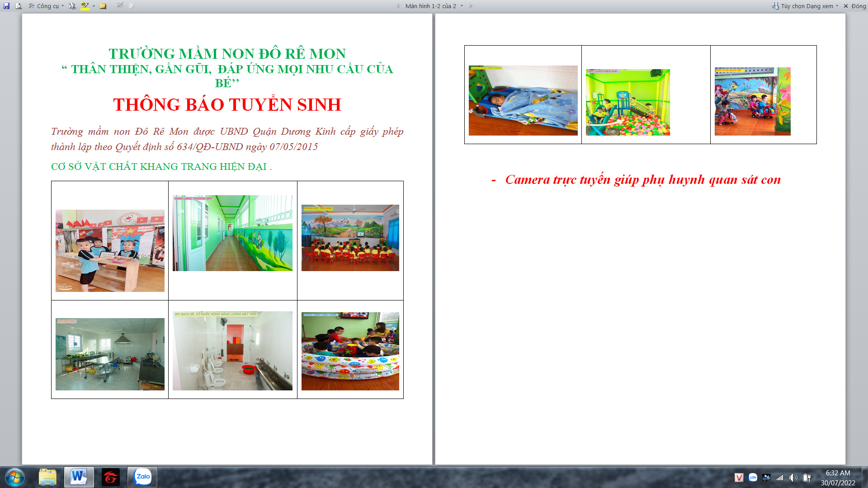Image resolution: width=868 pixels, height=488 pixels.
Task: Open the network signal tray icon
Action: coord(780,478)
